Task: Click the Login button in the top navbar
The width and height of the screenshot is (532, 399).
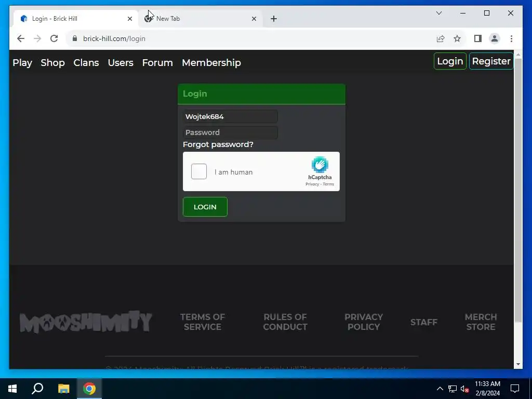Action: [x=450, y=61]
